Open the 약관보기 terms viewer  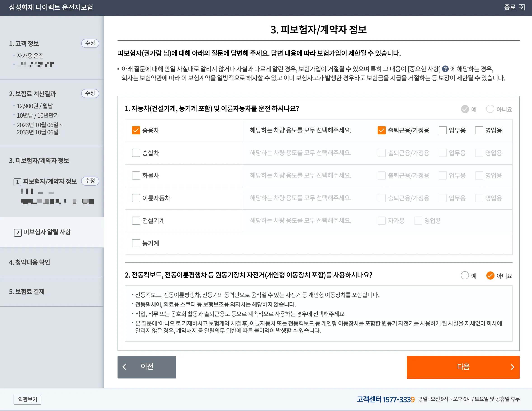tap(27, 399)
